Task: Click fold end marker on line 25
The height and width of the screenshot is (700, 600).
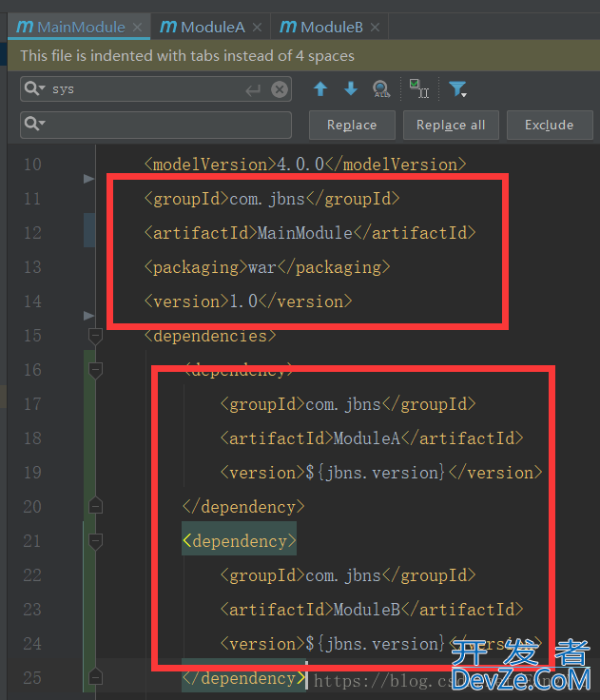Action: (x=95, y=676)
